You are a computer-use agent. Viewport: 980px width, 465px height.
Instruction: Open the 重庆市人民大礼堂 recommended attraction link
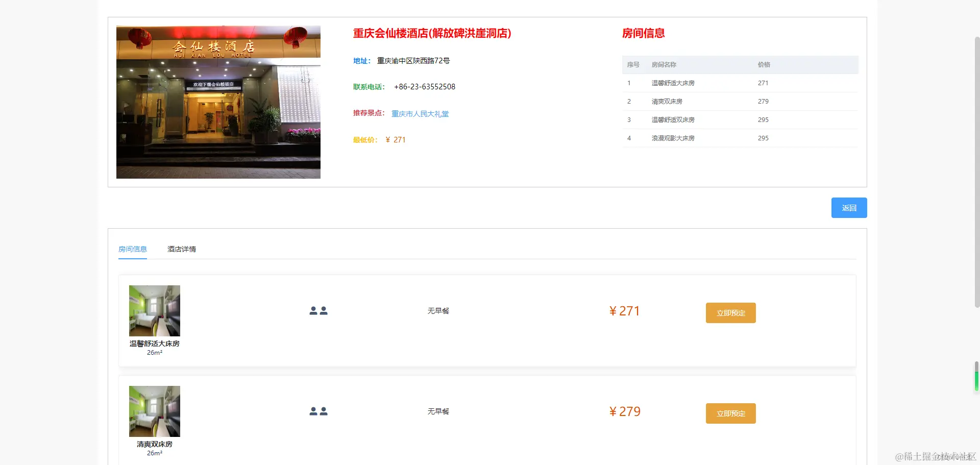click(420, 114)
